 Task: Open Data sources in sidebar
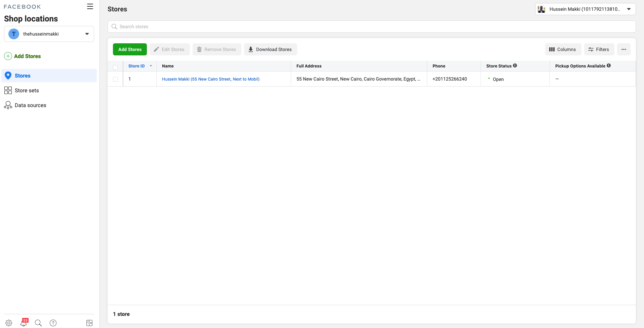click(30, 105)
